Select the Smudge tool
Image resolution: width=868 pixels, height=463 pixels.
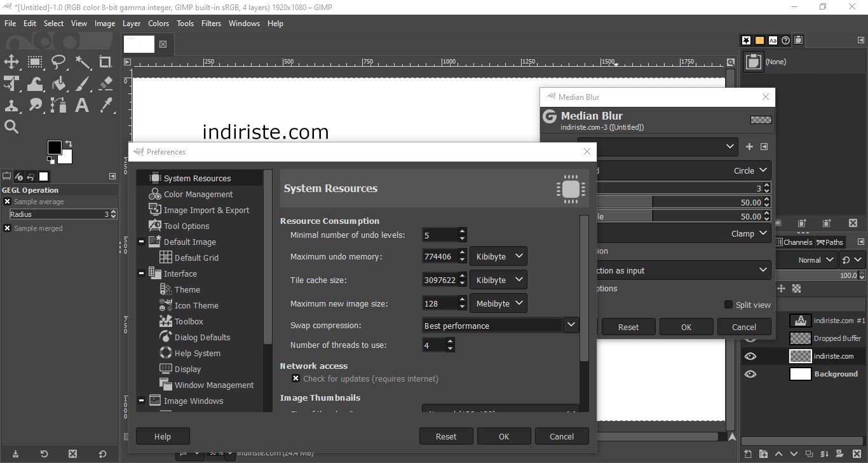[x=35, y=105]
